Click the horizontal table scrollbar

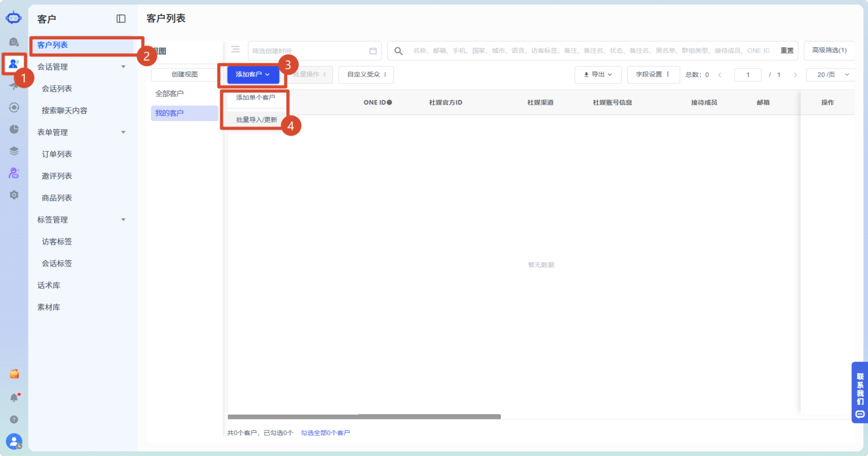coord(364,417)
